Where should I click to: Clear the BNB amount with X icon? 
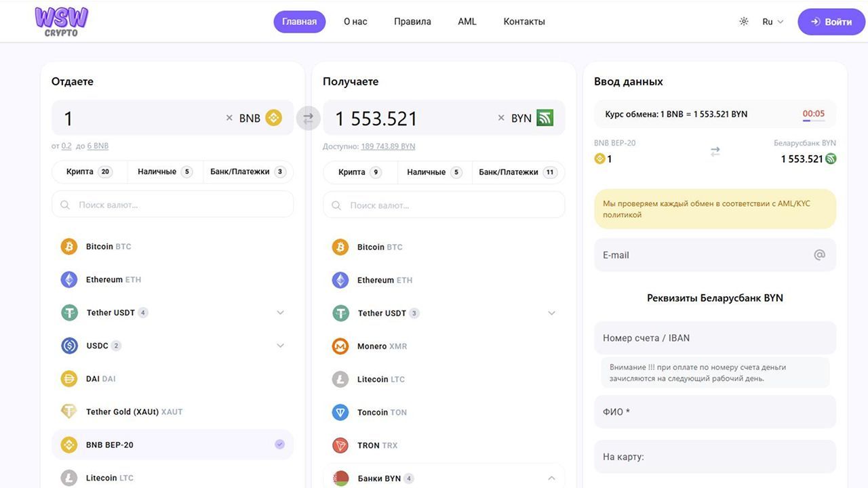(229, 118)
